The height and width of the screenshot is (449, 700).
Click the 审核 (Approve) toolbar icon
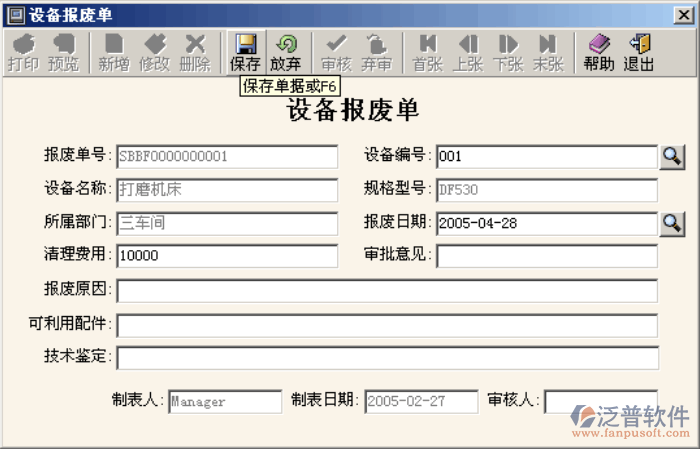coord(336,52)
